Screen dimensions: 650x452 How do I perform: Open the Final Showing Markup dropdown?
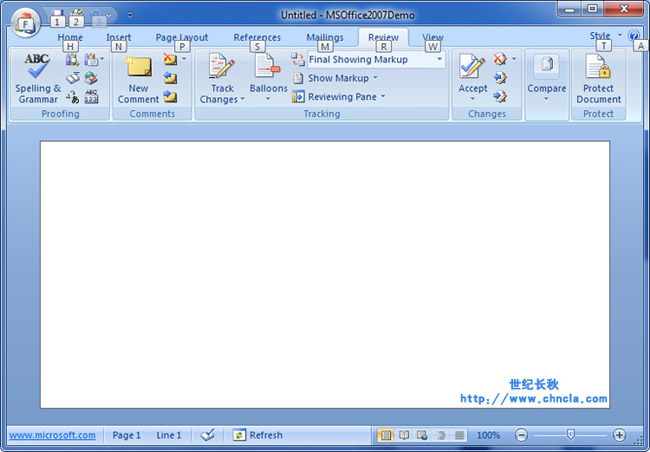[x=438, y=59]
